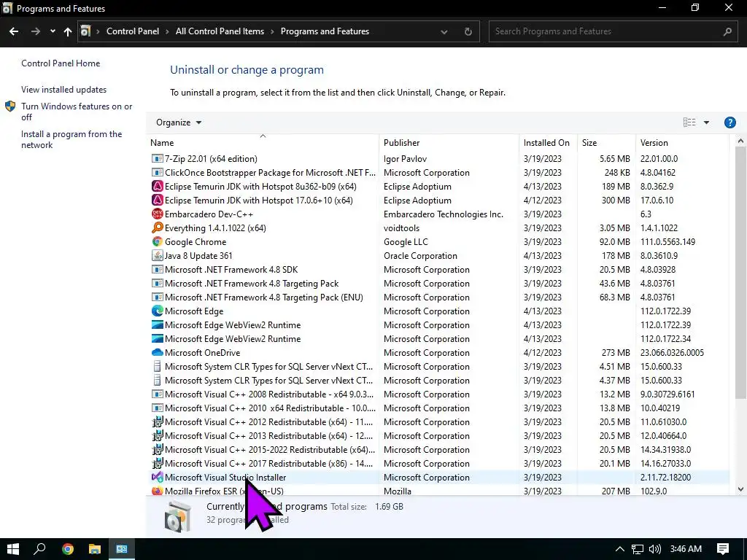Sort by the Installed On column header

click(549, 142)
